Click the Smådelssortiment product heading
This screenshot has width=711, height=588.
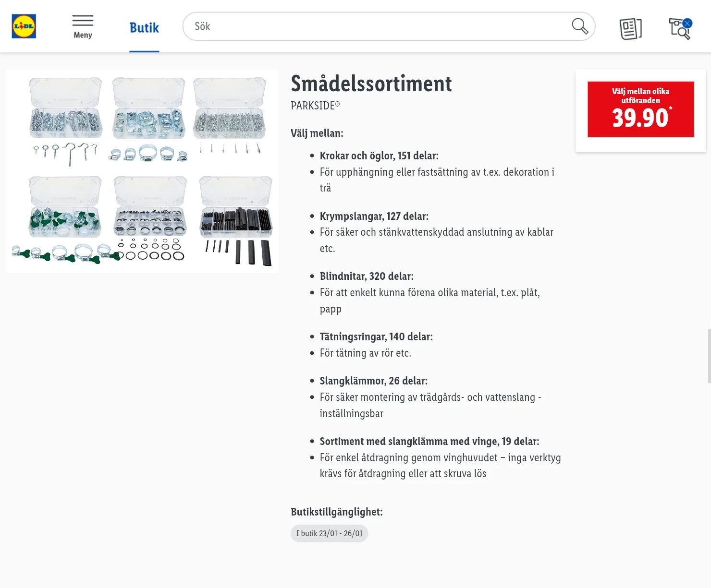371,84
